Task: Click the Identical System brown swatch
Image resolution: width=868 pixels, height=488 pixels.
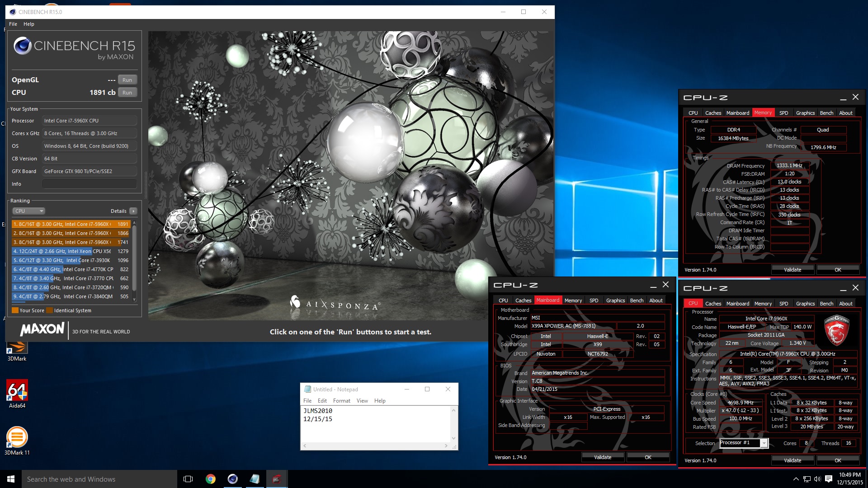Action: coord(49,310)
